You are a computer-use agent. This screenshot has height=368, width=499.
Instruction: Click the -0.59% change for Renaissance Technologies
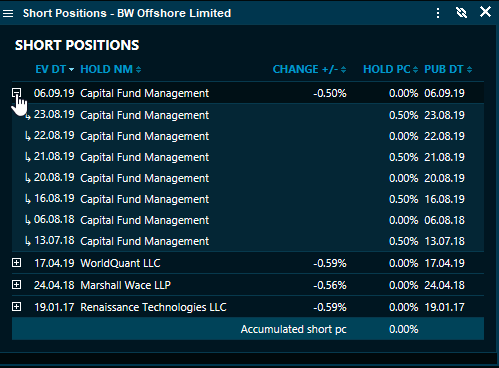tap(330, 307)
